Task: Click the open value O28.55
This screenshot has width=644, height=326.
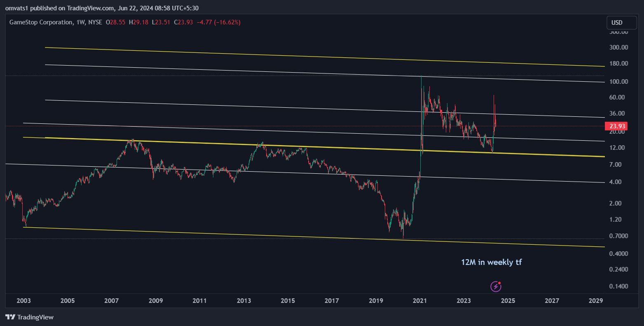Action: click(x=115, y=22)
